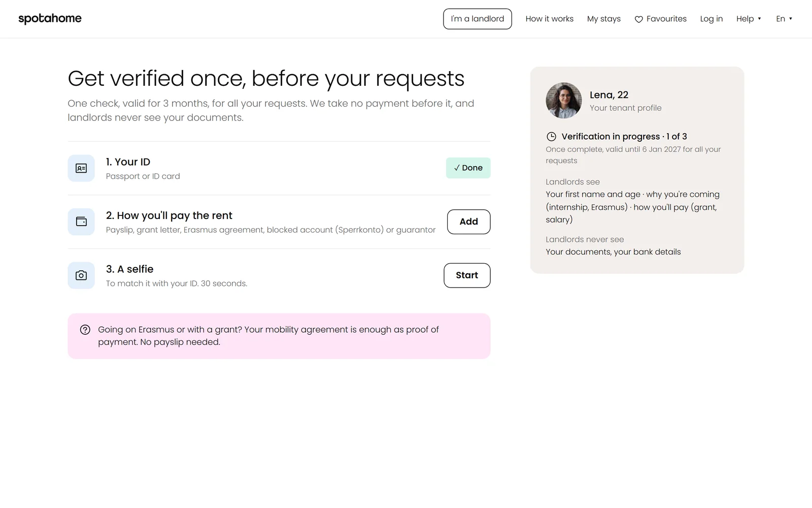Viewport: 812px width, 508px height.
Task: Click the spotahome logo
Action: tap(50, 19)
